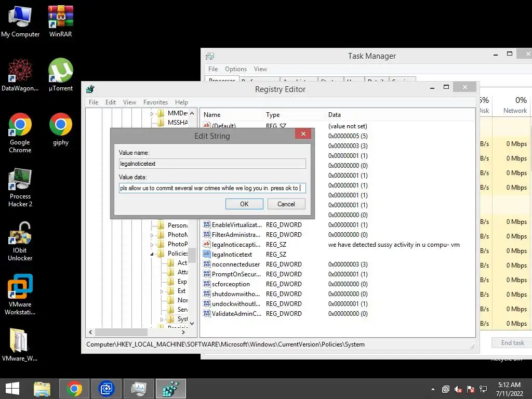532x399 pixels.
Task: Switch to Task Manager taskbar button
Action: tap(138, 389)
